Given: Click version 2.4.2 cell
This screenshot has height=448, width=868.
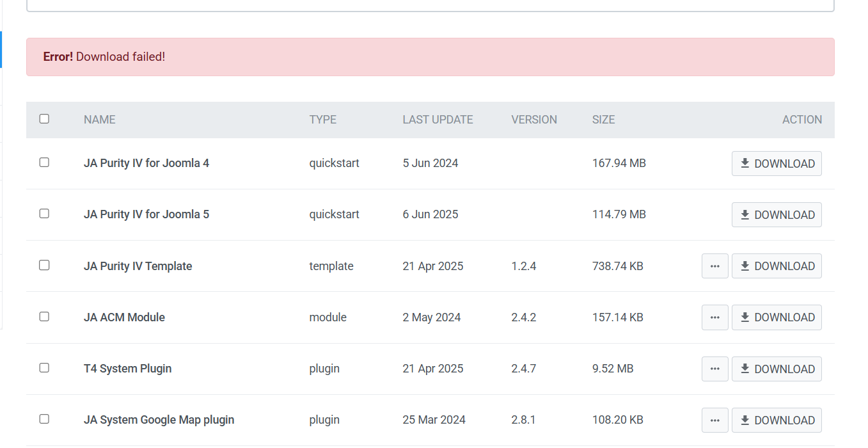Looking at the screenshot, I should coord(524,317).
